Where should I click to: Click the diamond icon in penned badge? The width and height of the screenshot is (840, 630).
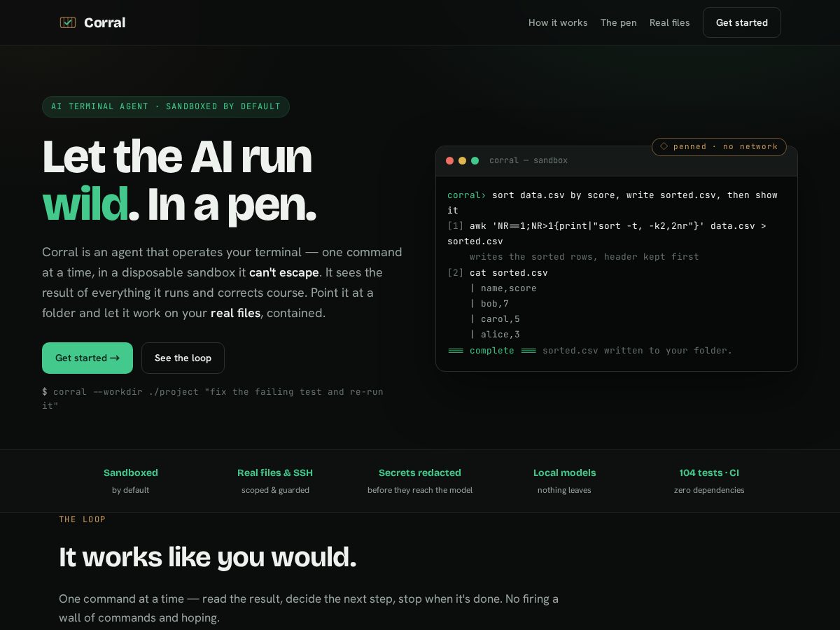[x=664, y=146]
